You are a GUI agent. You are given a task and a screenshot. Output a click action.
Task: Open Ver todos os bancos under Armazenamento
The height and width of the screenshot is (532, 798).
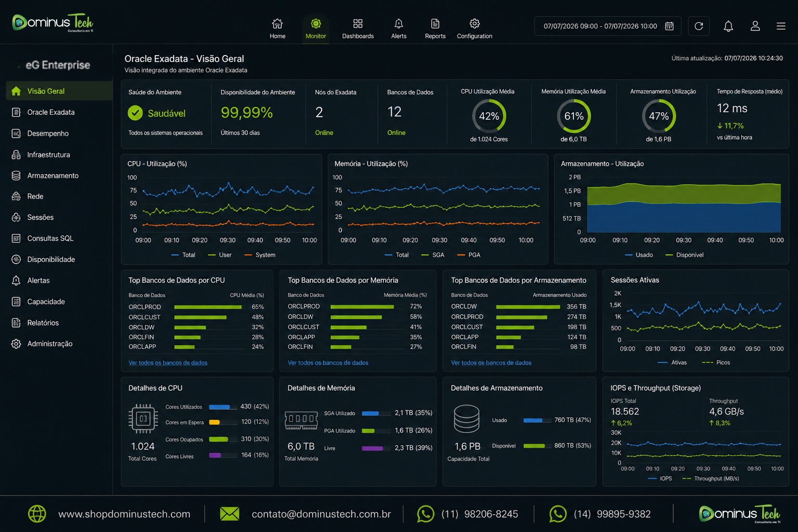[491, 363]
